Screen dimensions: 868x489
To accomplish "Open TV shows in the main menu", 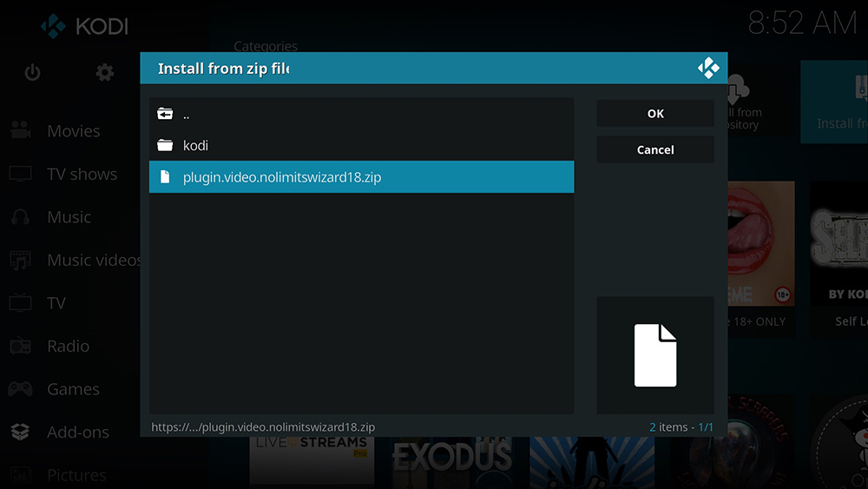I will pos(82,175).
